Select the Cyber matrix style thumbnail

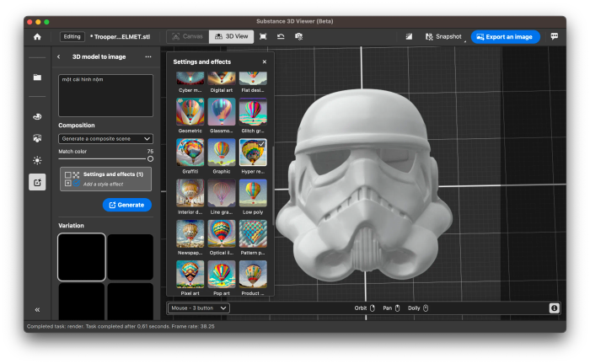190,78
